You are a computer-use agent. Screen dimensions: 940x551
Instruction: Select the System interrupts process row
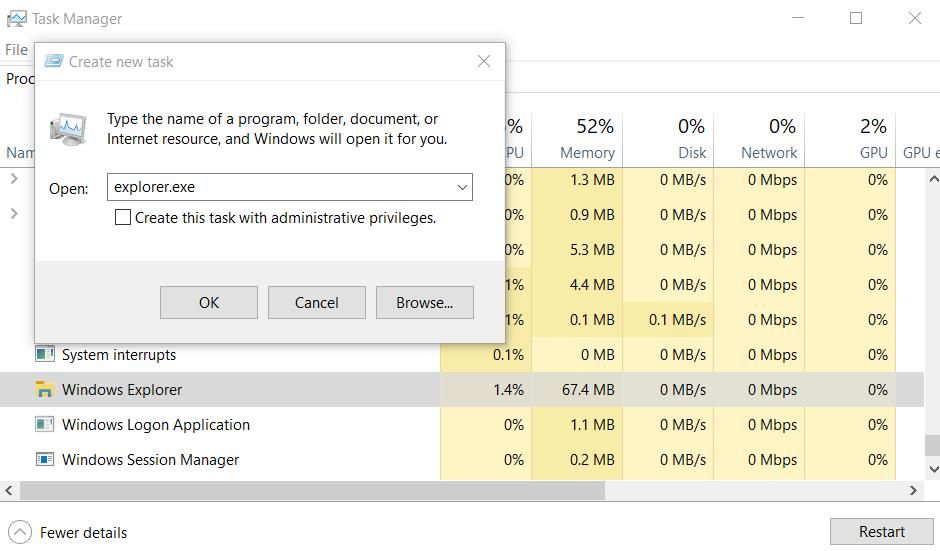(x=462, y=354)
